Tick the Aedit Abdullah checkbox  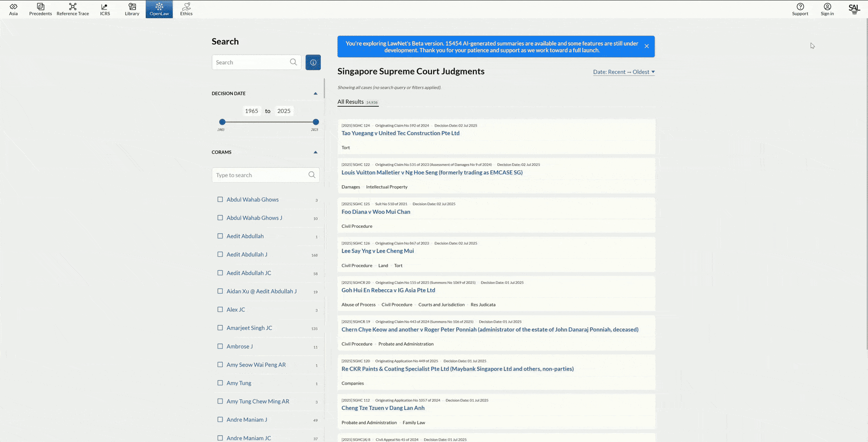tap(220, 236)
